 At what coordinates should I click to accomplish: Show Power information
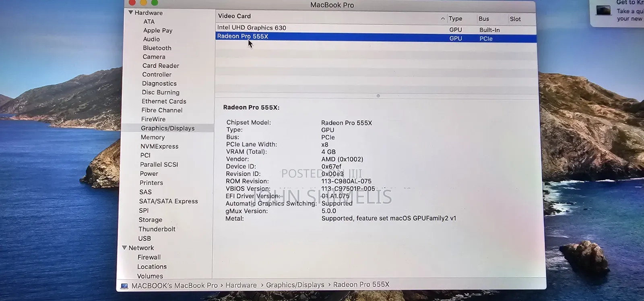(149, 174)
